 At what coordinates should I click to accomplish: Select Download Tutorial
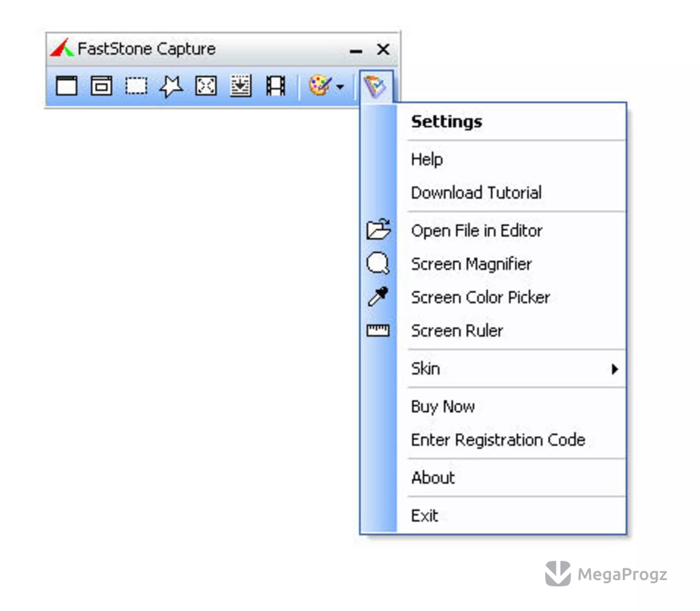(511, 193)
